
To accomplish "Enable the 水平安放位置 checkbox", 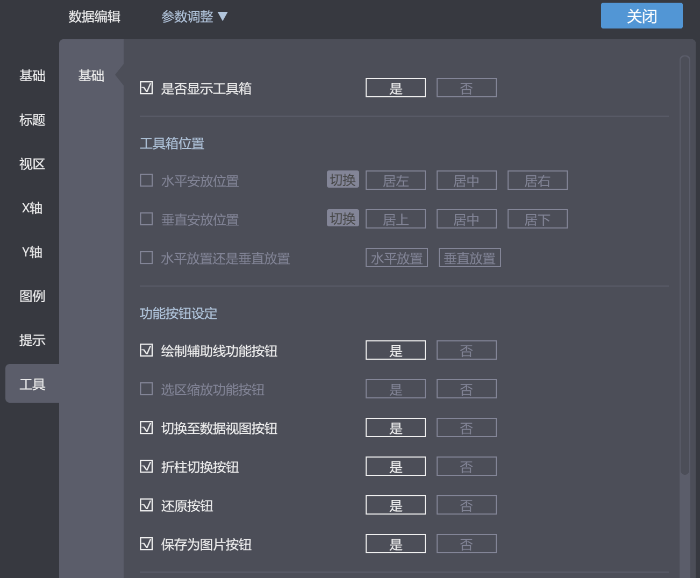I will [146, 180].
